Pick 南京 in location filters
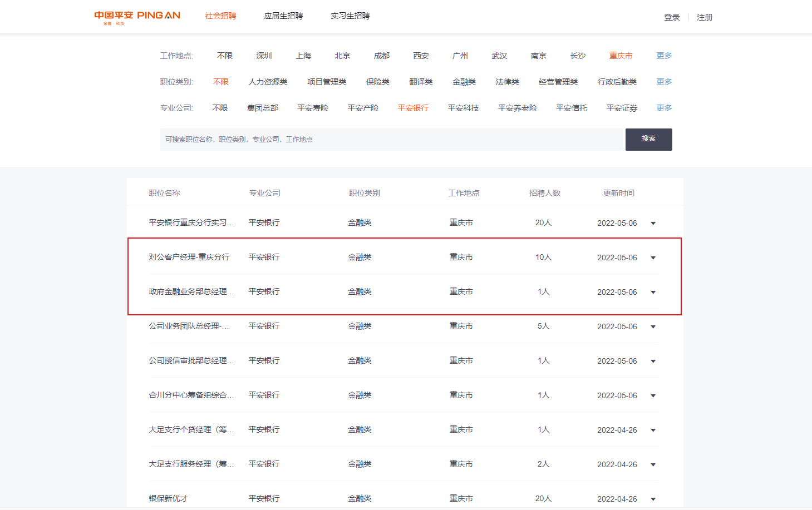The image size is (812, 510). pos(539,56)
